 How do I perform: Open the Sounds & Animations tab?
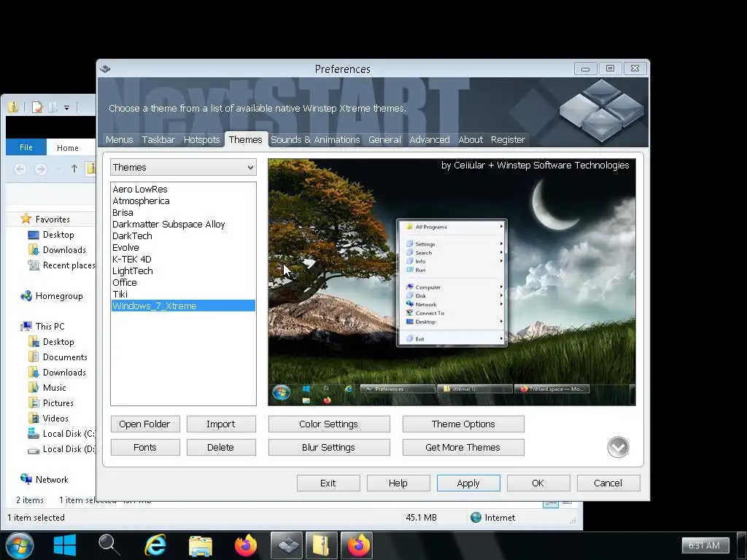(x=315, y=139)
